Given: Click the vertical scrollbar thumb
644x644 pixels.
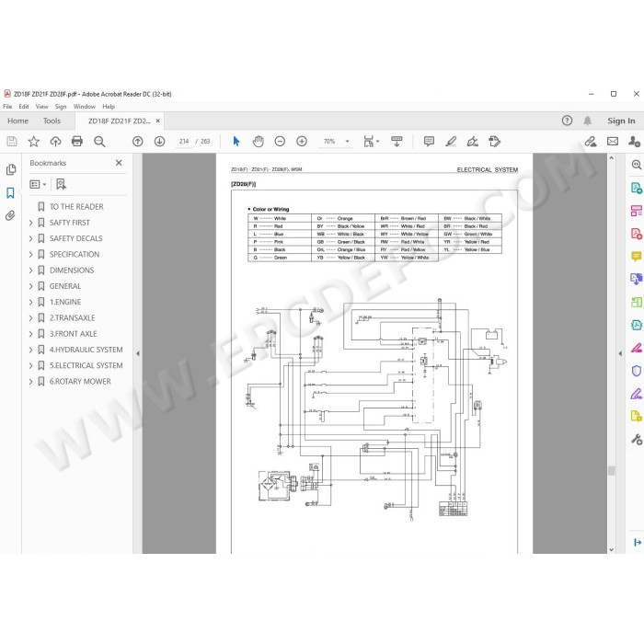Looking at the screenshot, I should [612, 470].
